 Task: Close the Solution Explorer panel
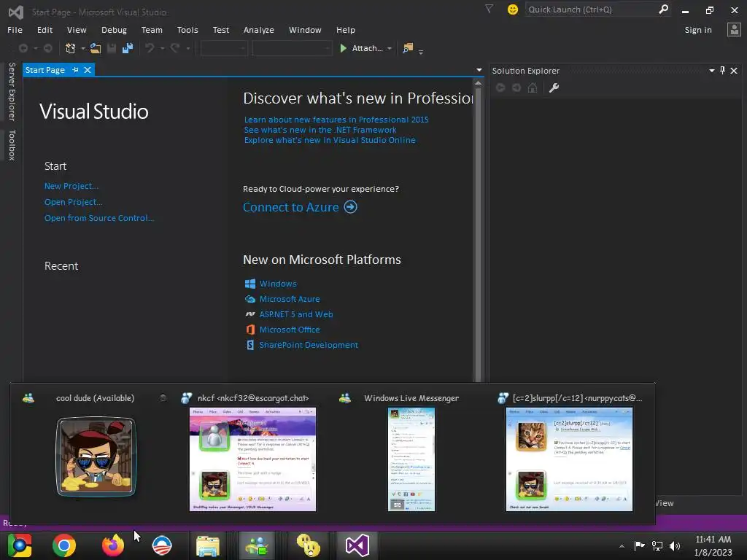coord(734,71)
